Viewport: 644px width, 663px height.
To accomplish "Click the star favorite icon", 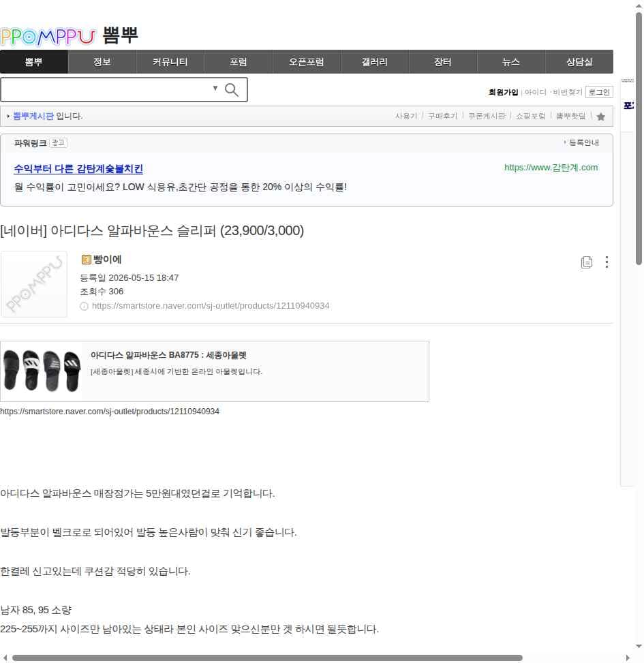I will [x=601, y=117].
